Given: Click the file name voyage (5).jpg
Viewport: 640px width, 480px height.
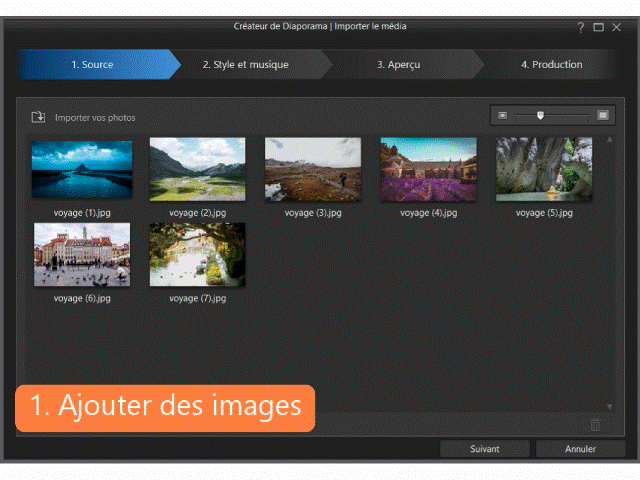Looking at the screenshot, I should pyautogui.click(x=544, y=213).
